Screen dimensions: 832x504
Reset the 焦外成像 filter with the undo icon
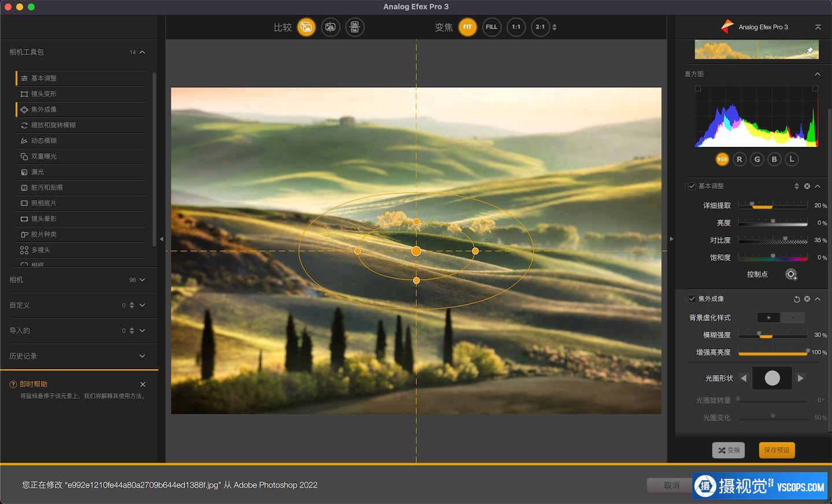(x=796, y=299)
